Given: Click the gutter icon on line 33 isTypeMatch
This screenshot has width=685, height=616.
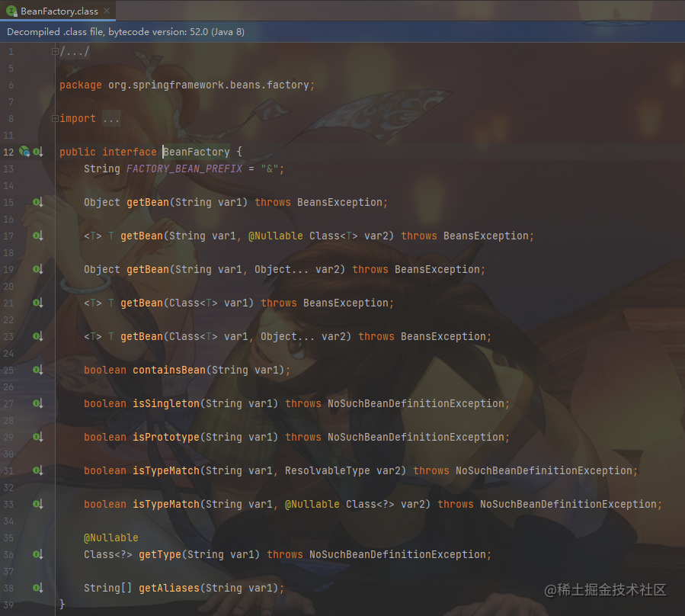Looking at the screenshot, I should 38,504.
